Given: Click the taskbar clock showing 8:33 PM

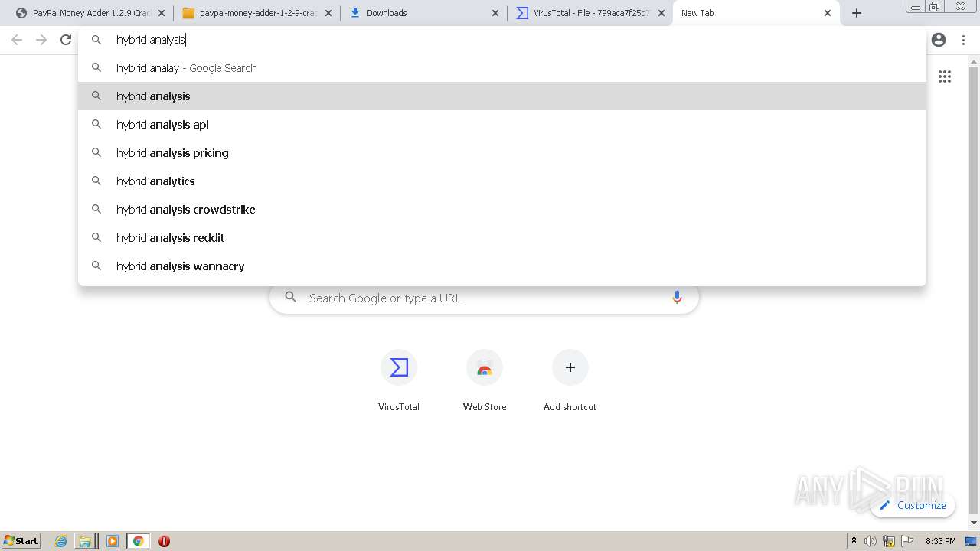Looking at the screenshot, I should click(940, 541).
